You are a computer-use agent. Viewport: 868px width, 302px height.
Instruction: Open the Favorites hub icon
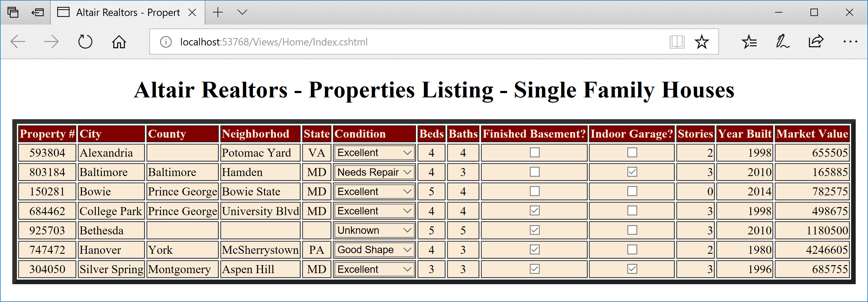click(749, 42)
